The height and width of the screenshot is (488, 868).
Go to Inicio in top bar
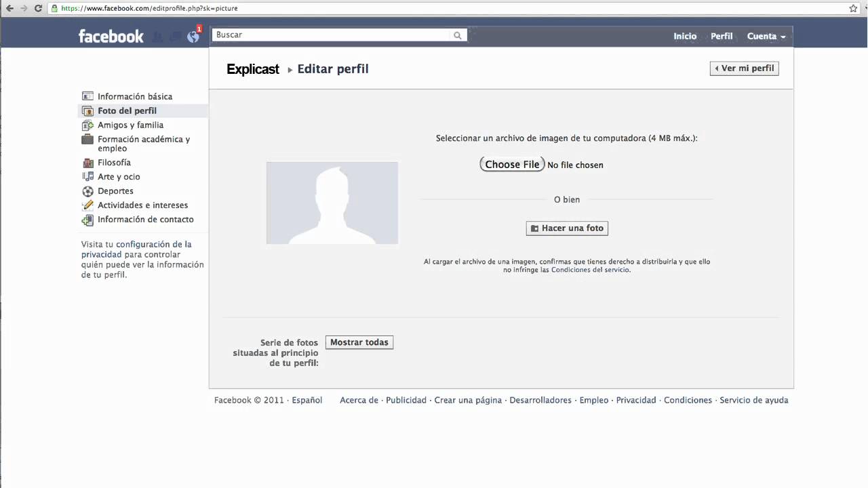point(685,37)
